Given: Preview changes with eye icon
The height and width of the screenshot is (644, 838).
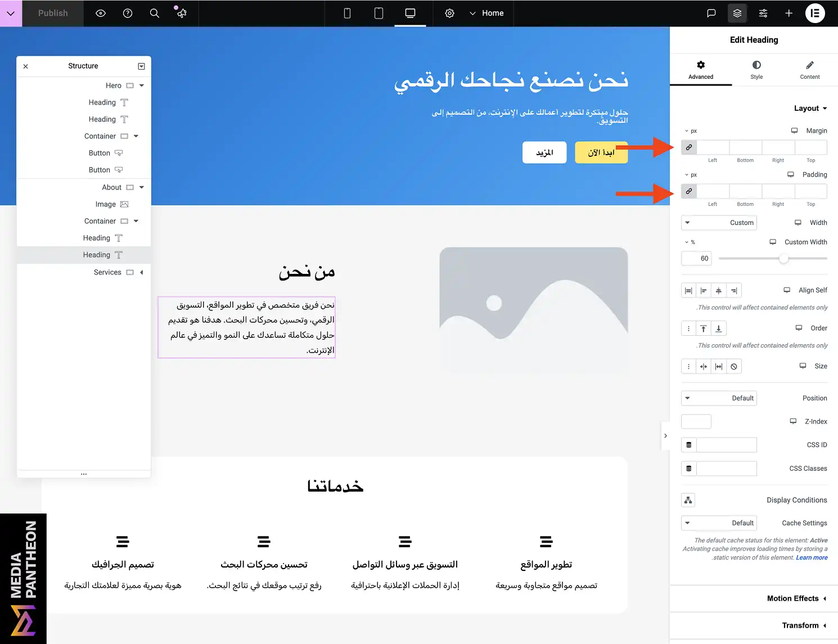Looking at the screenshot, I should point(101,13).
